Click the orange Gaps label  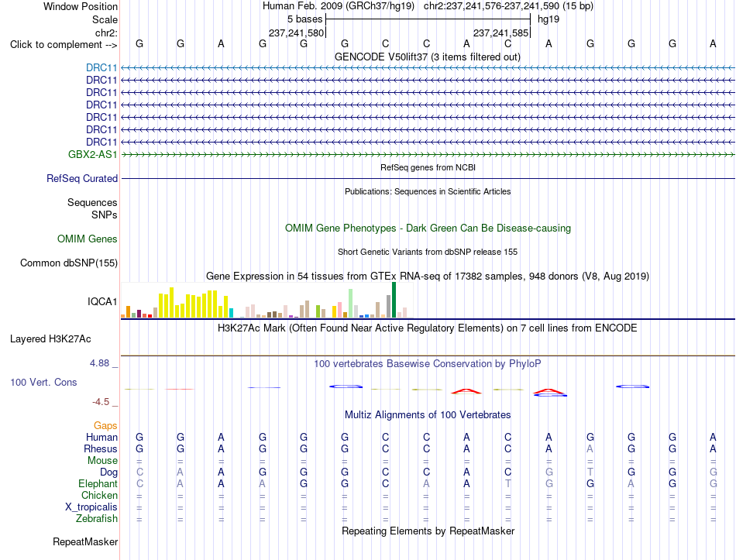pyautogui.click(x=105, y=426)
